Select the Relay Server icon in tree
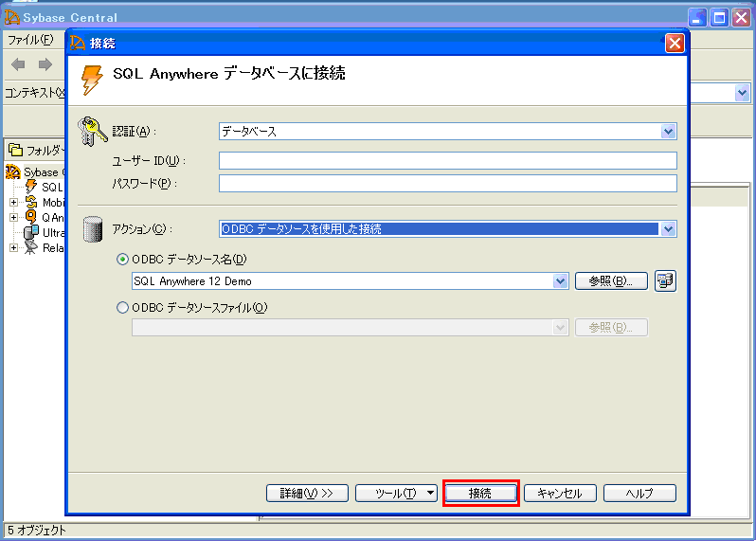Screen dimensions: 756x541 click(x=31, y=247)
